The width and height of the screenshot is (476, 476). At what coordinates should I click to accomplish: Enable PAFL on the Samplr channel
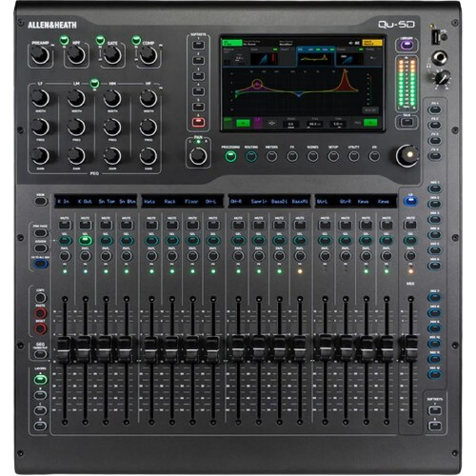(x=259, y=256)
